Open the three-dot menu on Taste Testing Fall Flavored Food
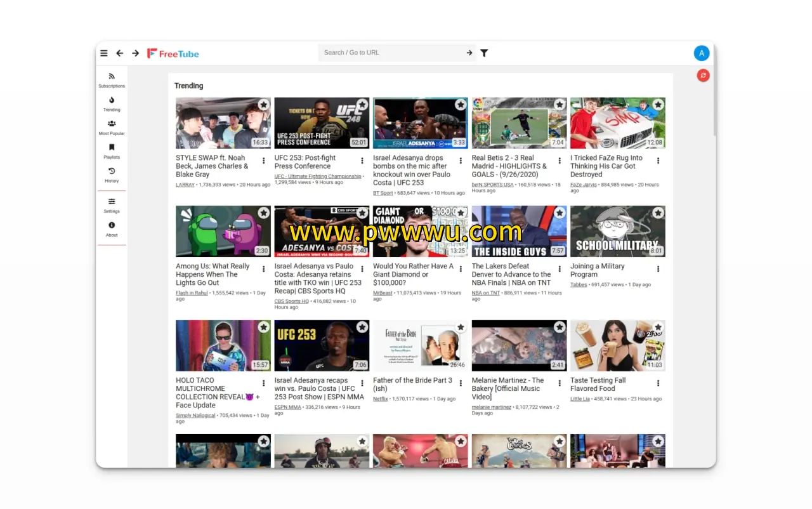 [x=658, y=383]
